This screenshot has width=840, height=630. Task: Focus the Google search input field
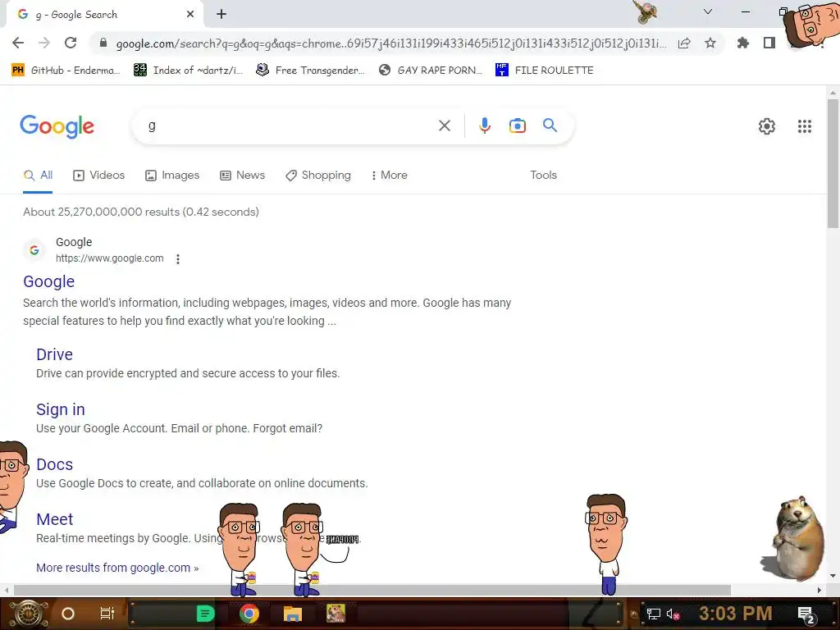pyautogui.click(x=290, y=126)
